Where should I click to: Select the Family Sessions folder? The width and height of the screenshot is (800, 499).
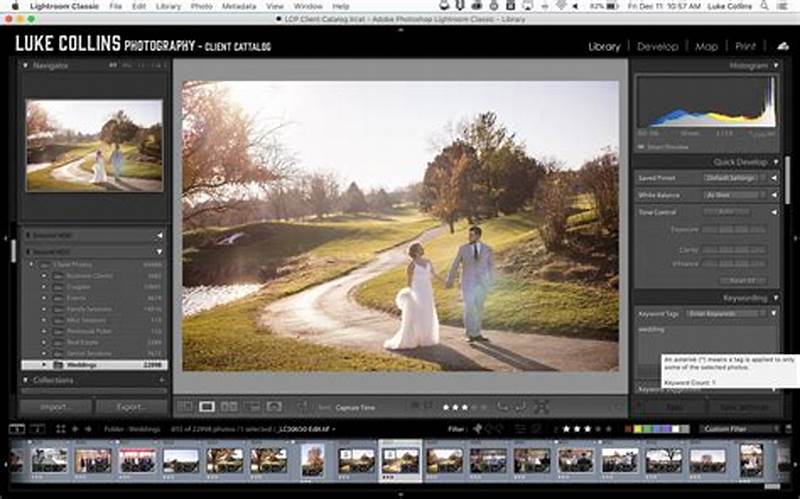pyautogui.click(x=94, y=309)
